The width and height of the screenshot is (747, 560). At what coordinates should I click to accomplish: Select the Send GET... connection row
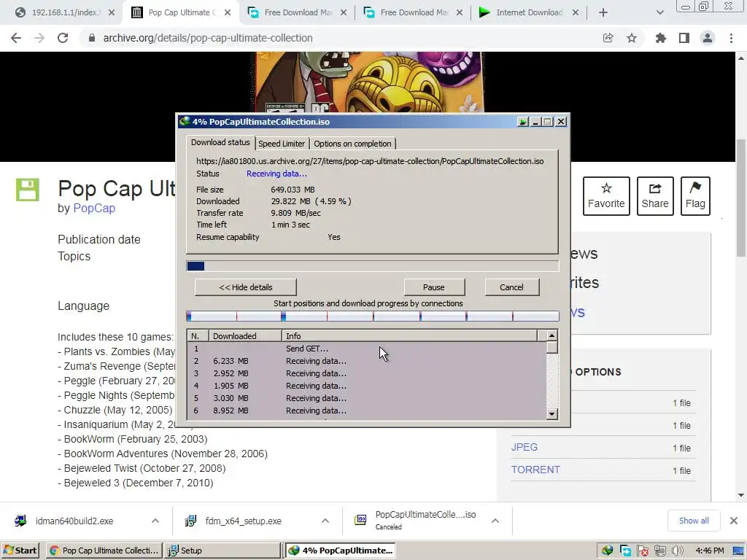coord(367,349)
